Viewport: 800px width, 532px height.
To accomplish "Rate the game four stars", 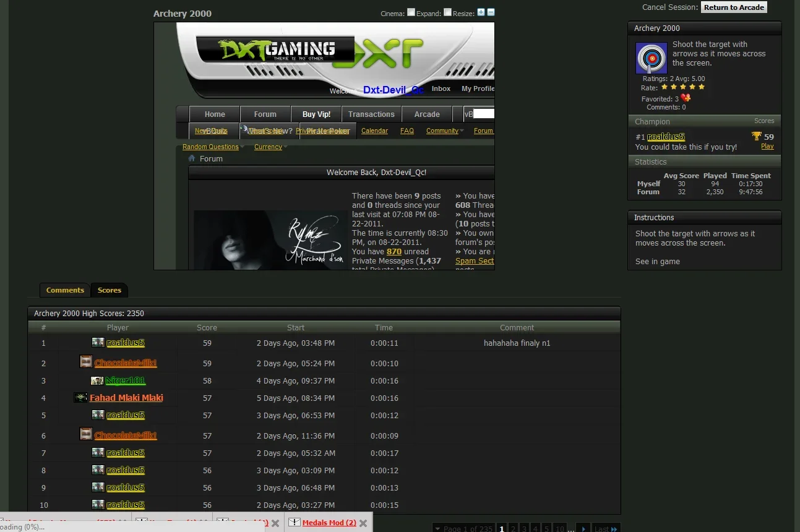I will (x=692, y=88).
